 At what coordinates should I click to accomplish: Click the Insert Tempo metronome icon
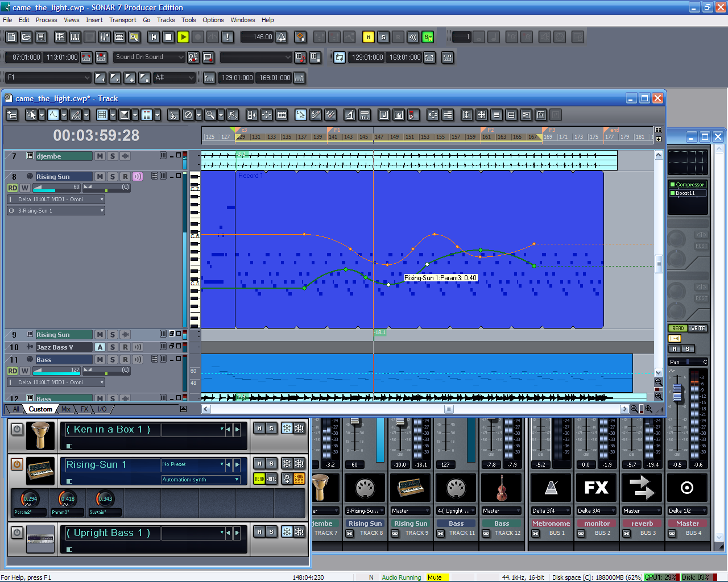281,37
